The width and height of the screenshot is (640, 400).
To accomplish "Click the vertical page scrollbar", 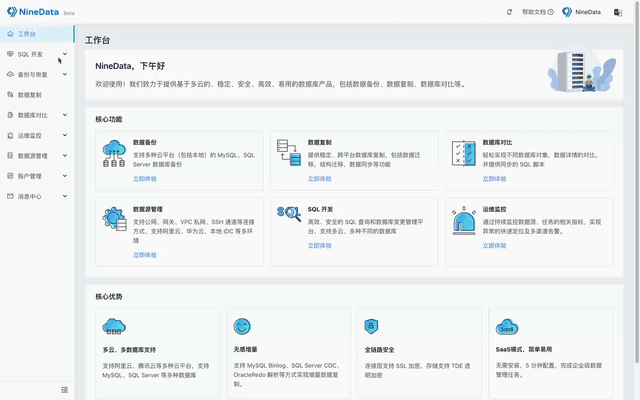I will point(637,184).
